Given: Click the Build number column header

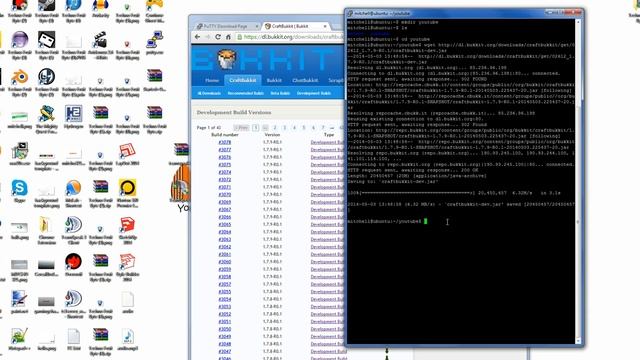Looking at the screenshot, I should coord(224,135).
